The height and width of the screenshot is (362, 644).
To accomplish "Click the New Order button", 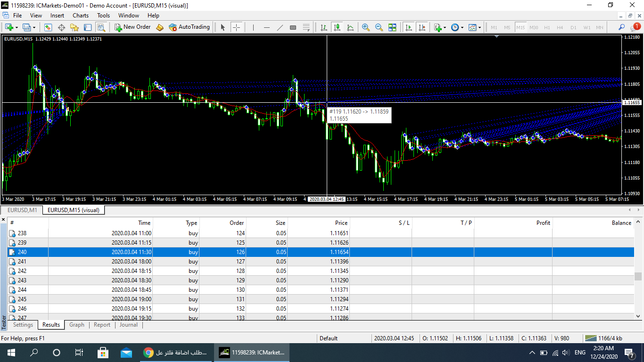I will [132, 27].
